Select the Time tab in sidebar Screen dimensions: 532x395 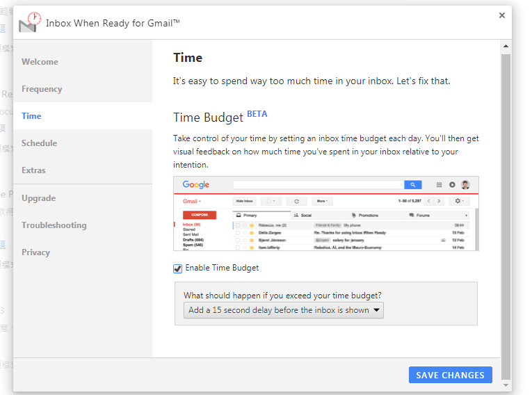31,116
